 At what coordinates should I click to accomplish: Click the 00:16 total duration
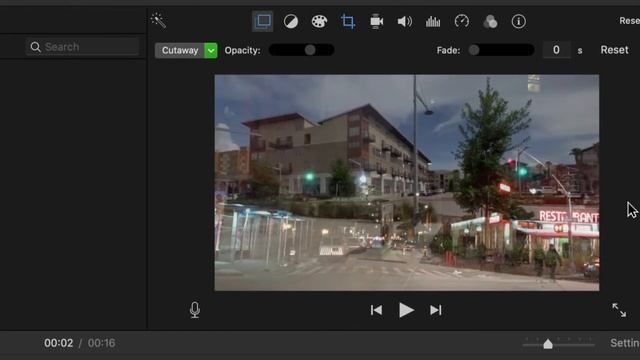tap(102, 343)
